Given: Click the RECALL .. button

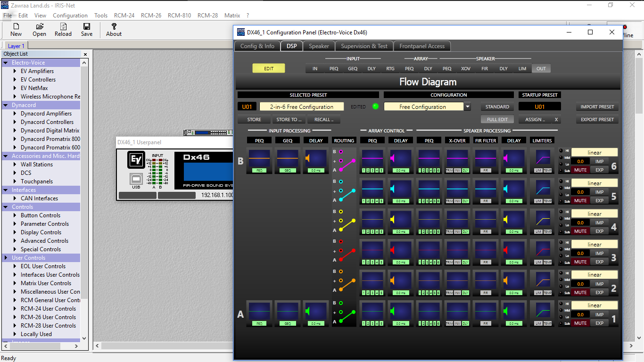Looking at the screenshot, I should pyautogui.click(x=324, y=119).
